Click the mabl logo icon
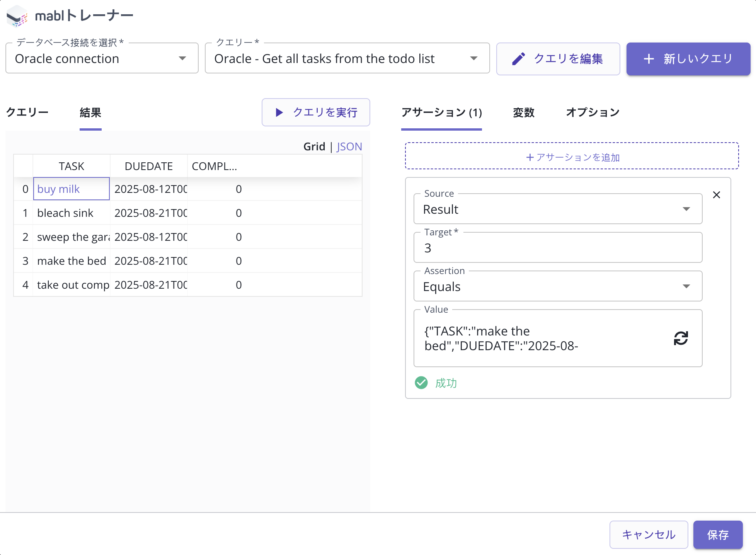The height and width of the screenshot is (555, 756). [17, 16]
